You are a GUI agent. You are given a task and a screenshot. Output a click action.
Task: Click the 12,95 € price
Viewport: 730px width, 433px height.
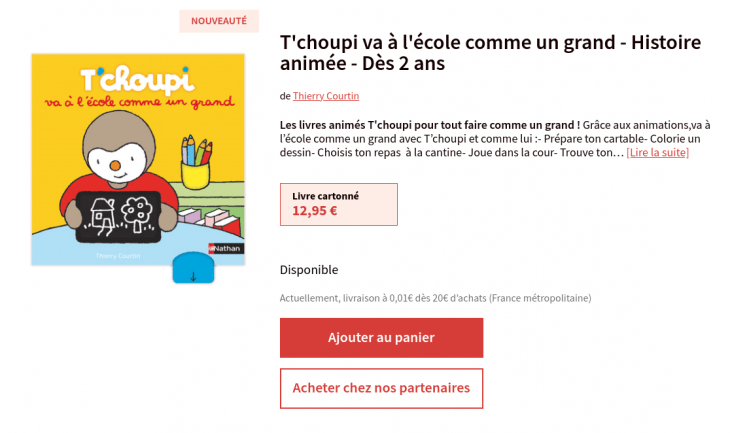[315, 211]
